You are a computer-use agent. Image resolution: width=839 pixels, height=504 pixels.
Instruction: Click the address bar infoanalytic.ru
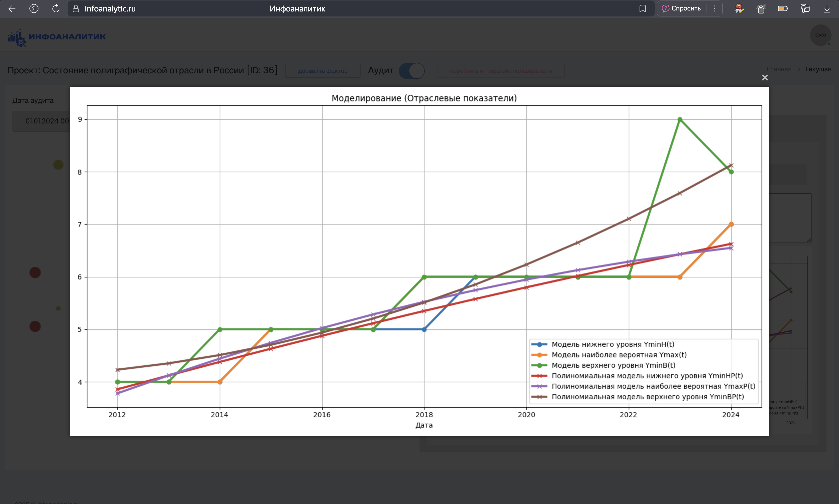click(110, 8)
